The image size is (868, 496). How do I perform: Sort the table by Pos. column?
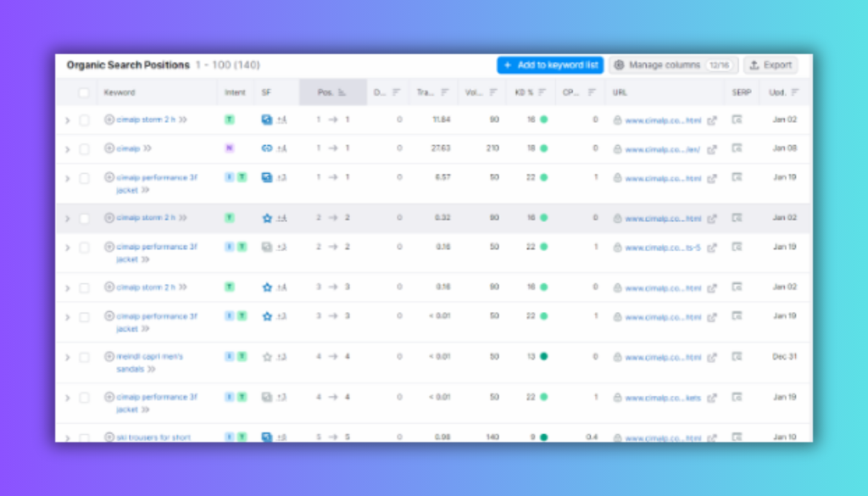click(342, 92)
